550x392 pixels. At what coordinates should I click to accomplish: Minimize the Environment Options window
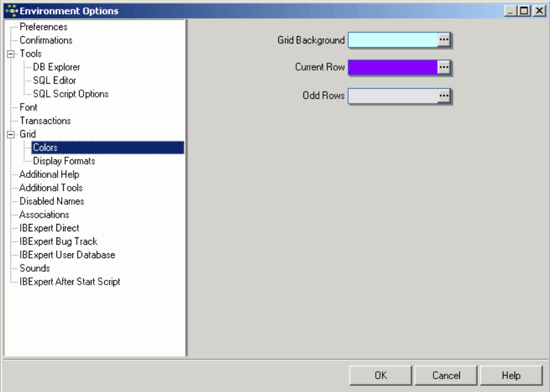click(510, 11)
